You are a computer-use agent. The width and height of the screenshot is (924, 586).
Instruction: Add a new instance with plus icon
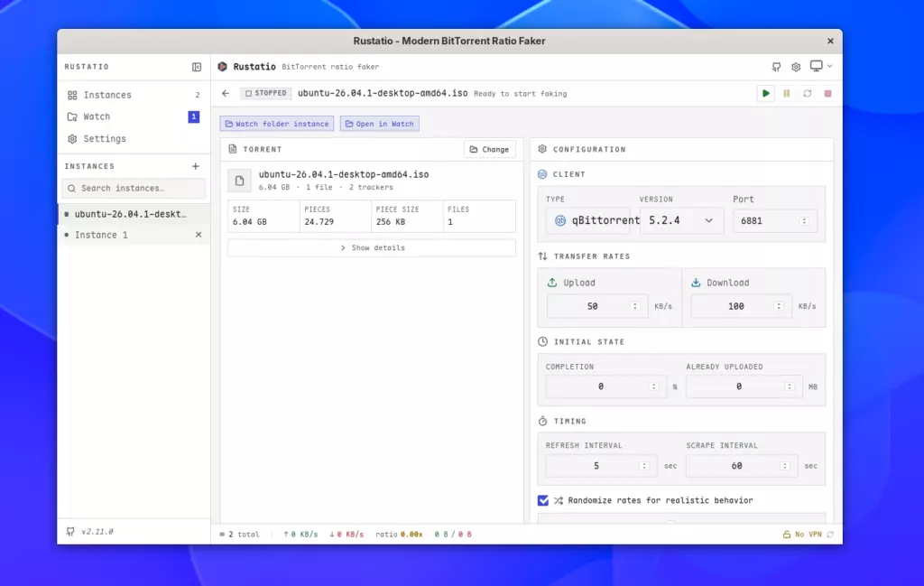pyautogui.click(x=196, y=166)
